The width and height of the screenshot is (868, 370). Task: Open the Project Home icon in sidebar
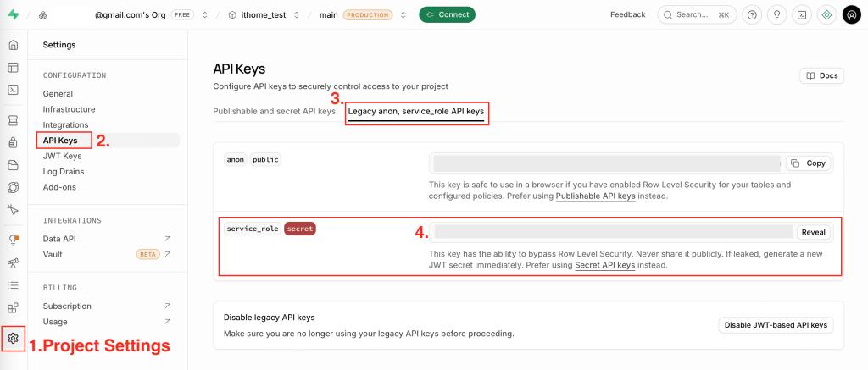pos(14,45)
